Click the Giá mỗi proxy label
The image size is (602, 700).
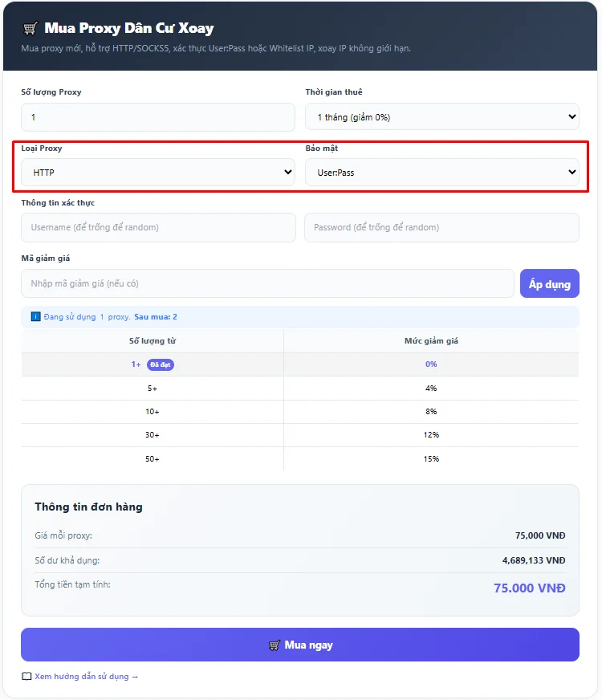63,535
